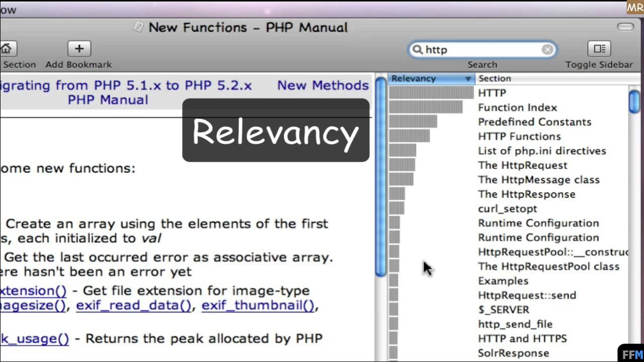Select the HttpRequest::send result
644x362 pixels.
pos(527,296)
